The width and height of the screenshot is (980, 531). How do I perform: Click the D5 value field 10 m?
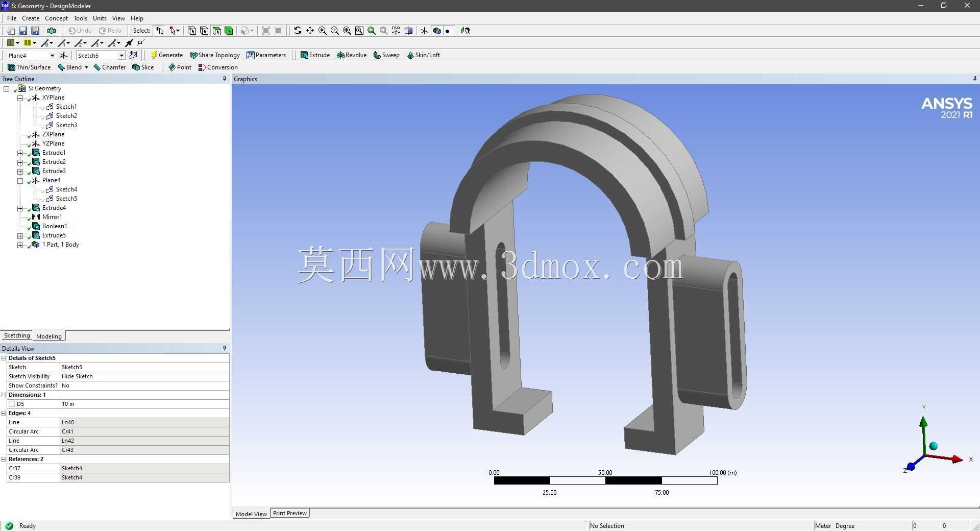pos(144,404)
